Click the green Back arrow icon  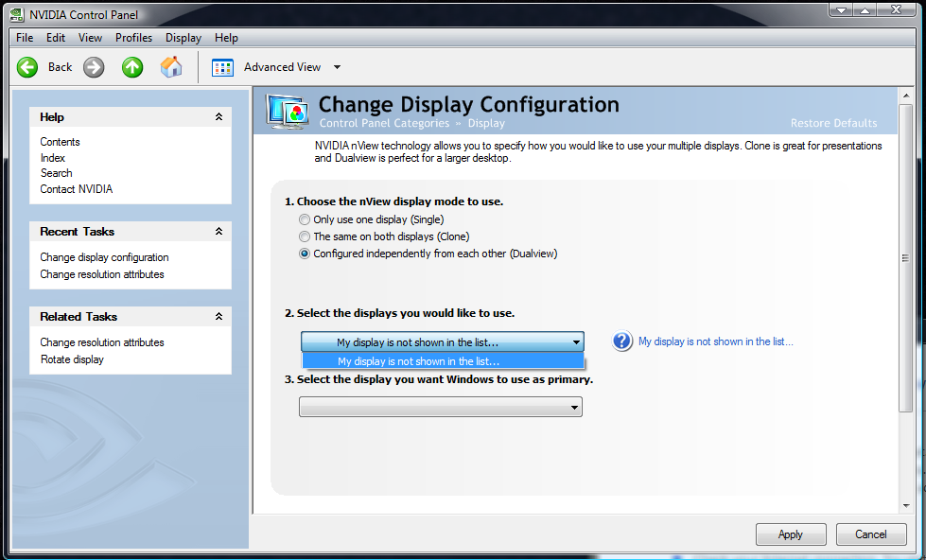coord(27,67)
